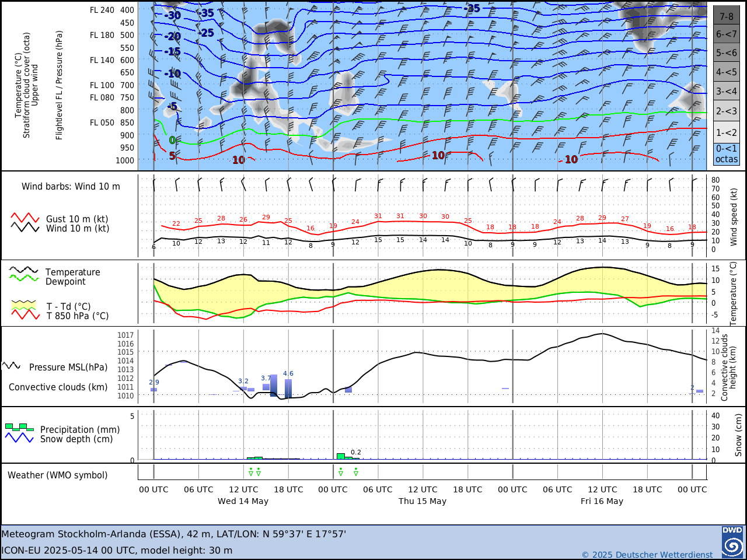The height and width of the screenshot is (560, 747).
Task: Click the blue snow depth legend line
Action: (x=19, y=437)
